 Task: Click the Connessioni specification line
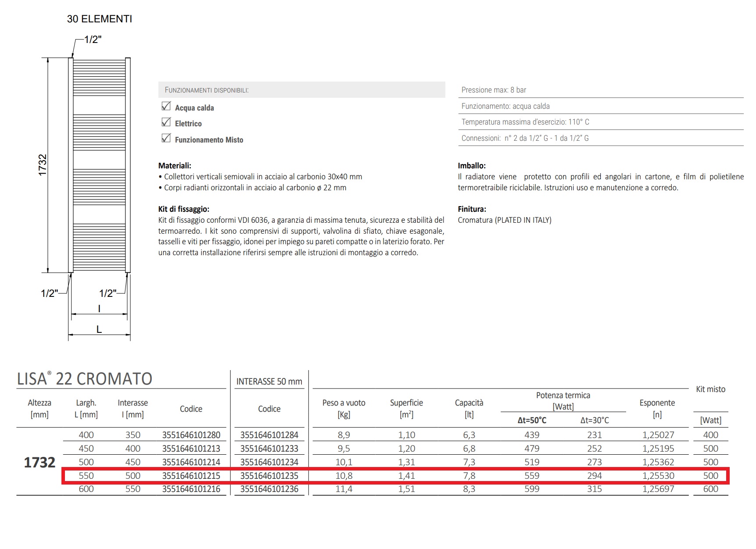pos(525,138)
